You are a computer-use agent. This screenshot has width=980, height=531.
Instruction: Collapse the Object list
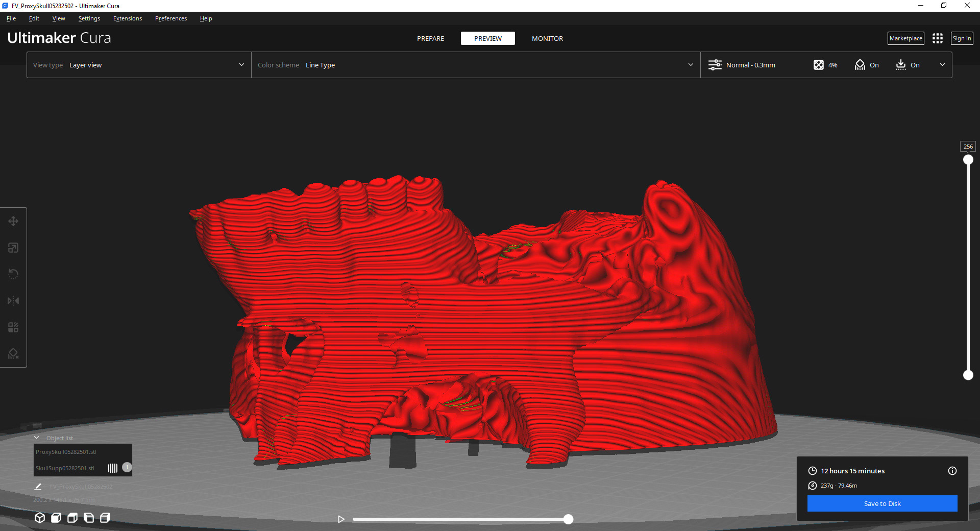37,438
